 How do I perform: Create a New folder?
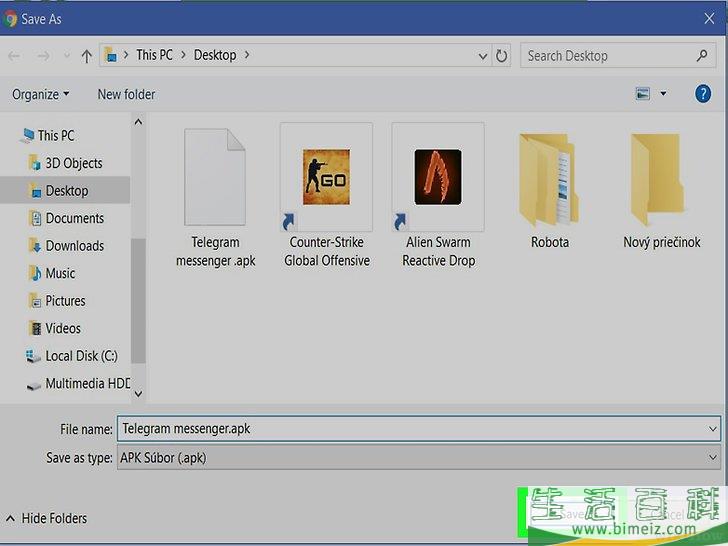[x=126, y=94]
